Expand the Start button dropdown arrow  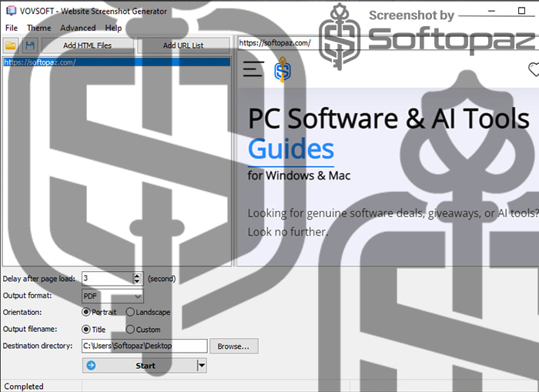click(x=202, y=366)
